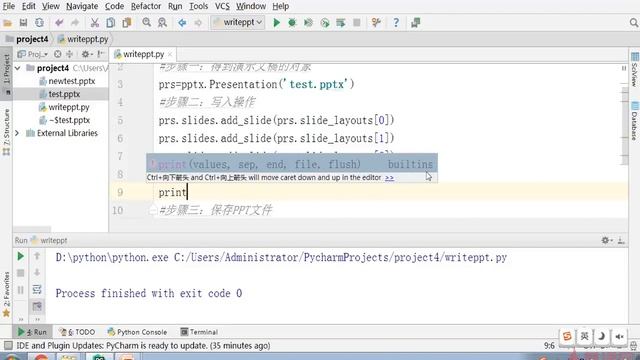
Task: Open the VCS menu
Action: [x=222, y=6]
